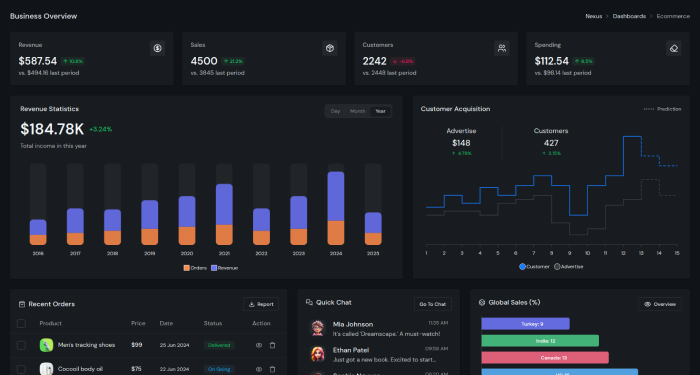
Task: Go to Nexus breadcrumb
Action: pos(594,16)
